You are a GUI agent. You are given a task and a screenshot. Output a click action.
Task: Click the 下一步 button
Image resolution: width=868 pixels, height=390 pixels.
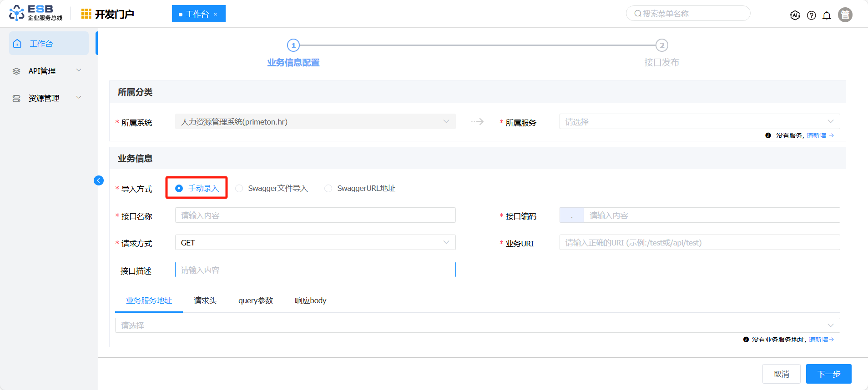(x=828, y=374)
